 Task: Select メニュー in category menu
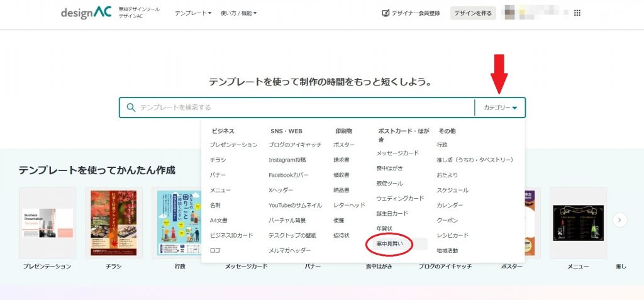[220, 191]
